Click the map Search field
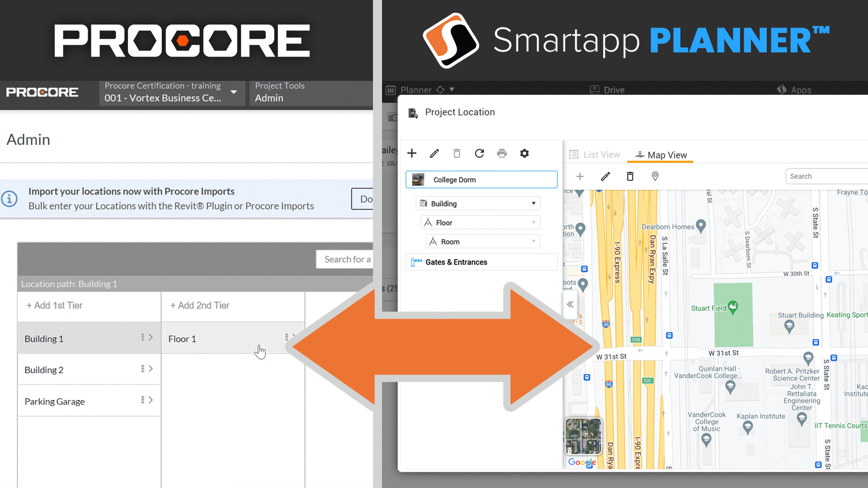Viewport: 868px width, 488px height. click(x=826, y=176)
